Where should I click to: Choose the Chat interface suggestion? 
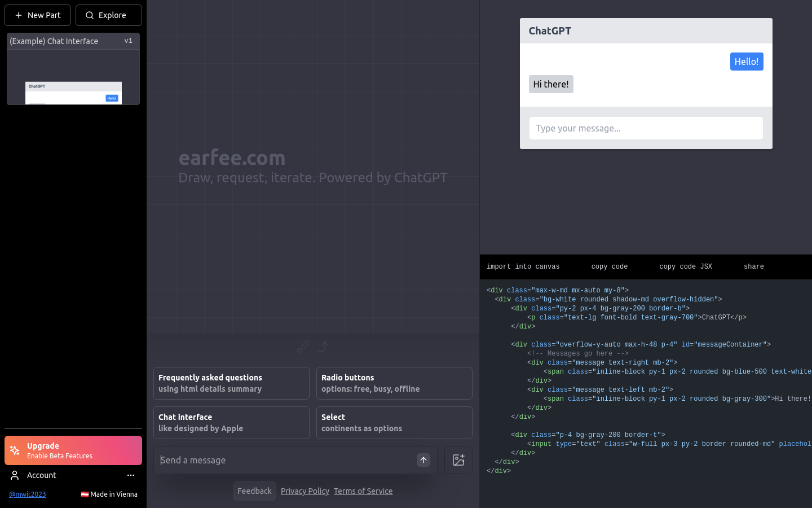click(231, 423)
